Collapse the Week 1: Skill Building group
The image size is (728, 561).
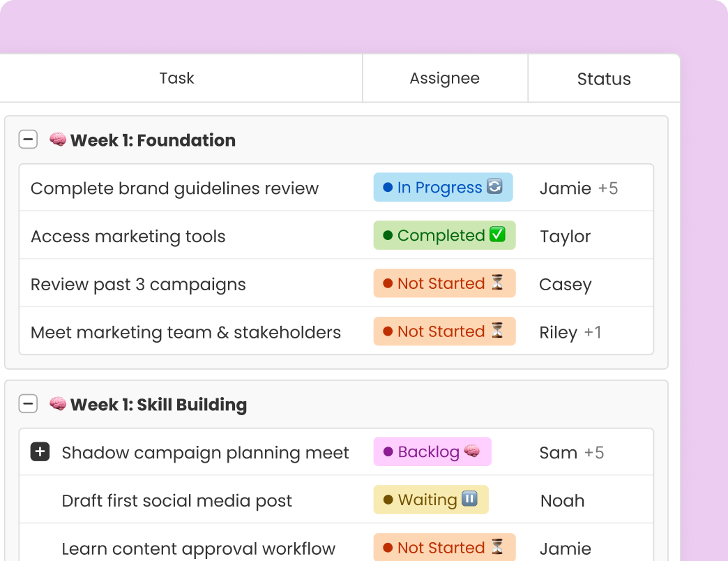pos(28,405)
